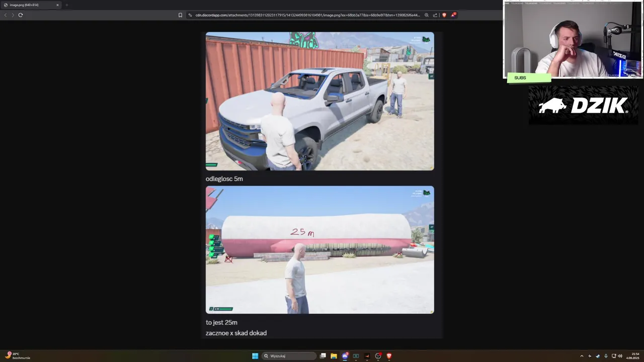The height and width of the screenshot is (362, 644).
Task: Open the Brave Shields lion icon
Action: pyautogui.click(x=444, y=15)
